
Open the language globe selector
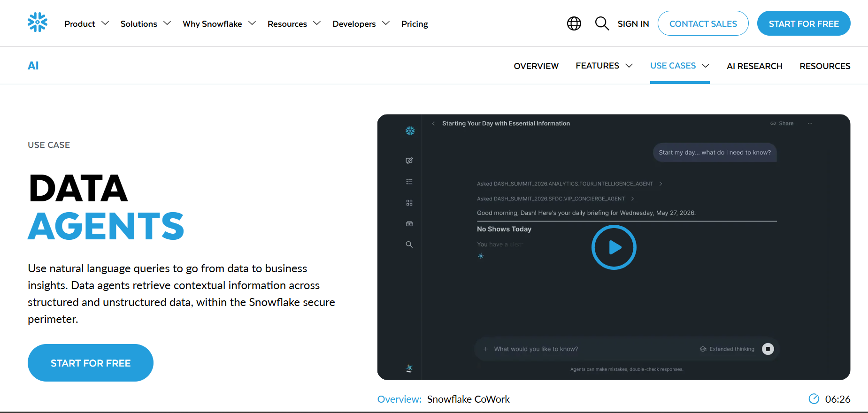[x=574, y=23]
